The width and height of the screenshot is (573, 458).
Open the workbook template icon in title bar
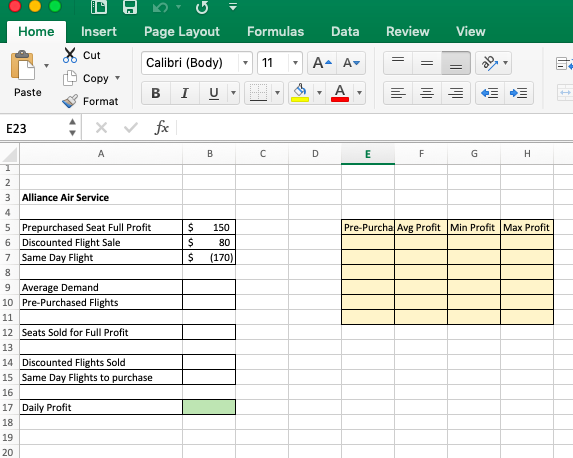point(99,7)
